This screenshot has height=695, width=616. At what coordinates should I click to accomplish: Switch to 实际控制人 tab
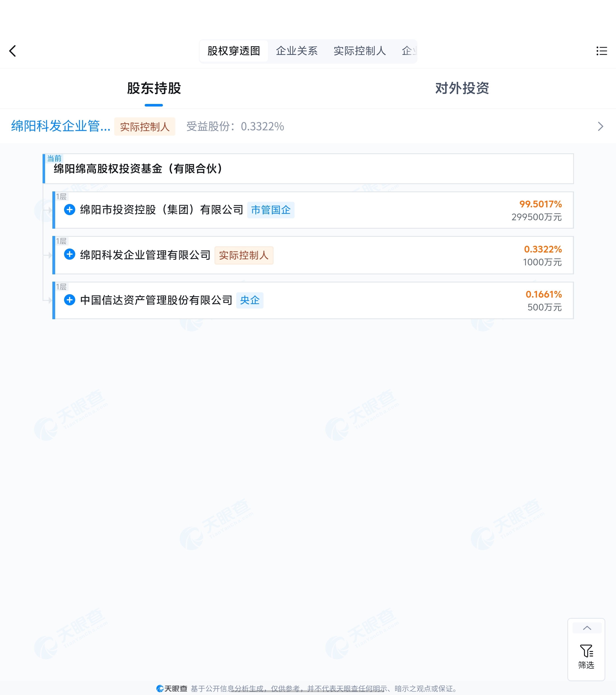(x=360, y=51)
